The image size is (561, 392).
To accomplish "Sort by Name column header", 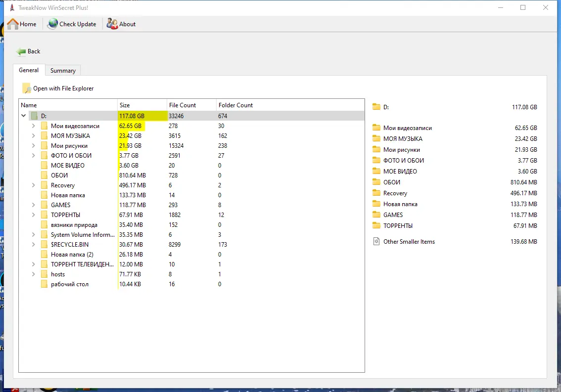I will point(68,105).
